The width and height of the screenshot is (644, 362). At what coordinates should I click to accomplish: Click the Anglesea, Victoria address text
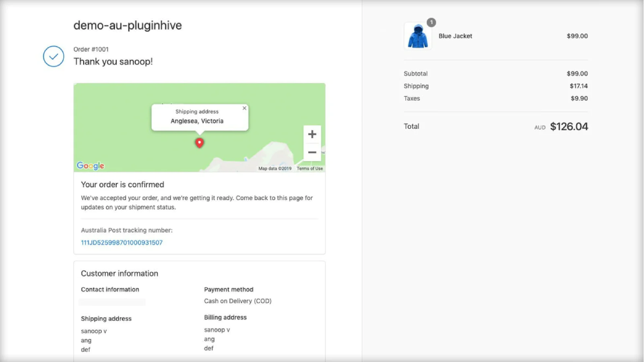point(197,121)
